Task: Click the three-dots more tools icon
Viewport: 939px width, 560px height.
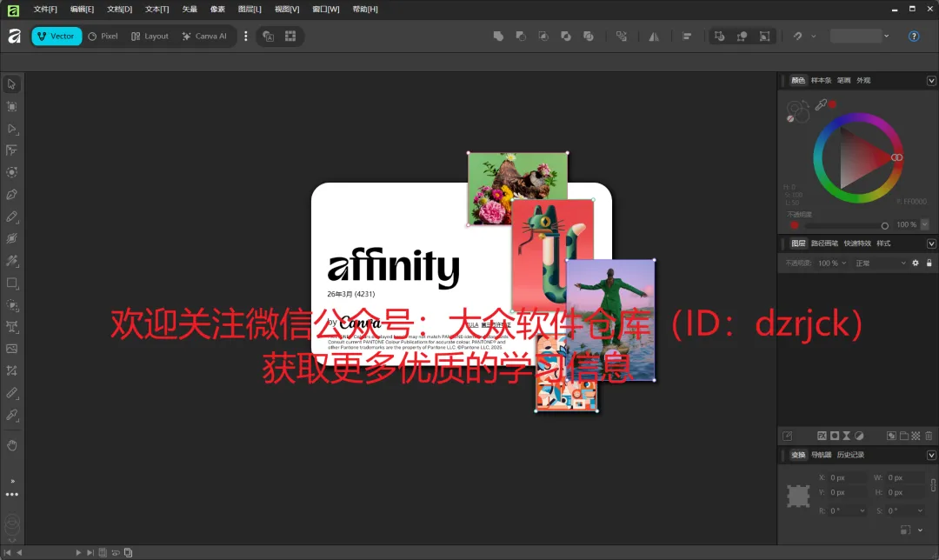Action: tap(11, 495)
